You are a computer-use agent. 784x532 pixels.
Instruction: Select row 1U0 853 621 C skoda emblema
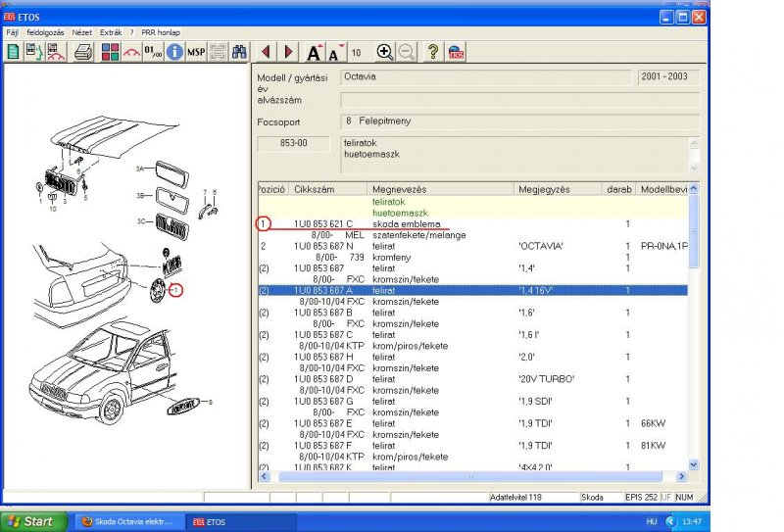click(472, 224)
